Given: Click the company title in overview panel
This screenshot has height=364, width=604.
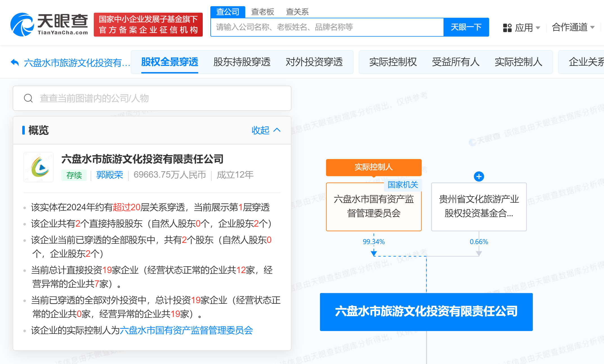Looking at the screenshot, I should pyautogui.click(x=142, y=159).
